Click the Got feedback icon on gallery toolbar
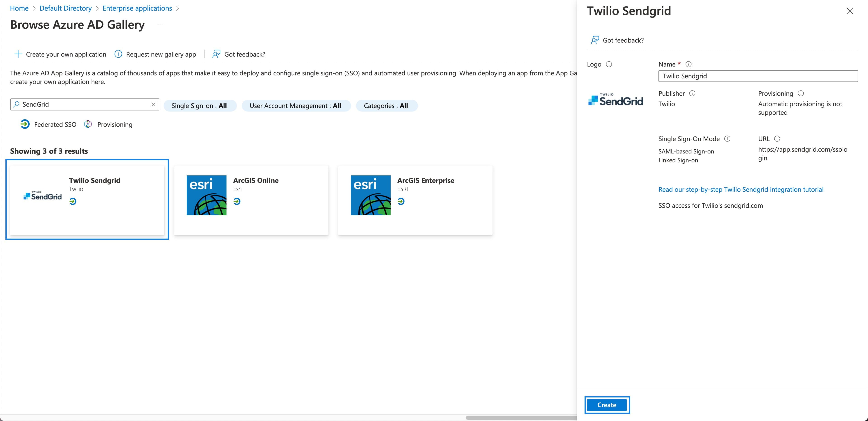 (x=216, y=54)
